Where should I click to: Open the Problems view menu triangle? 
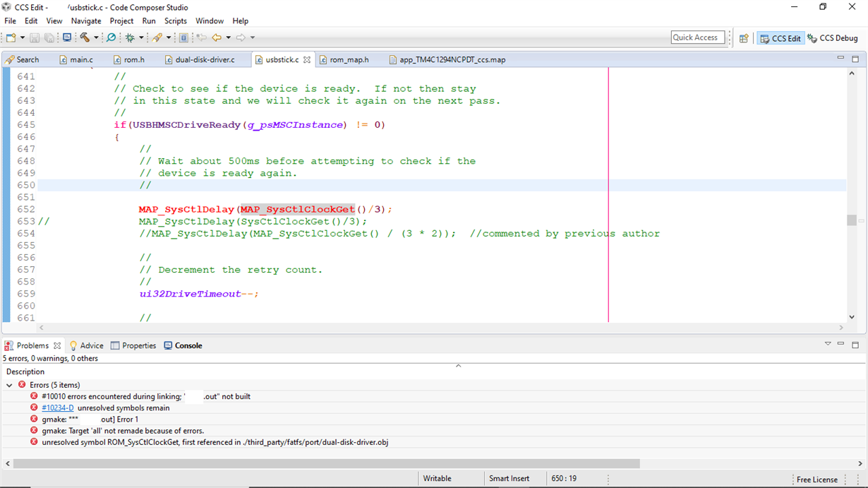(x=828, y=344)
